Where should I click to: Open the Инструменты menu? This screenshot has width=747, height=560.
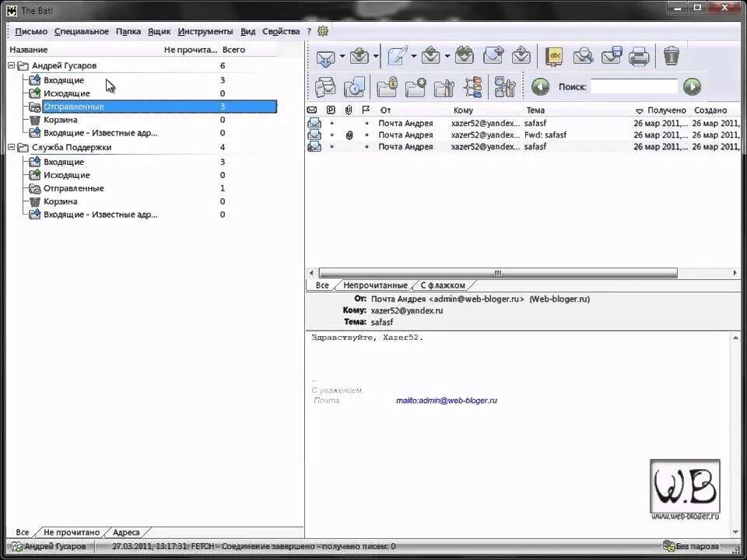coord(205,31)
